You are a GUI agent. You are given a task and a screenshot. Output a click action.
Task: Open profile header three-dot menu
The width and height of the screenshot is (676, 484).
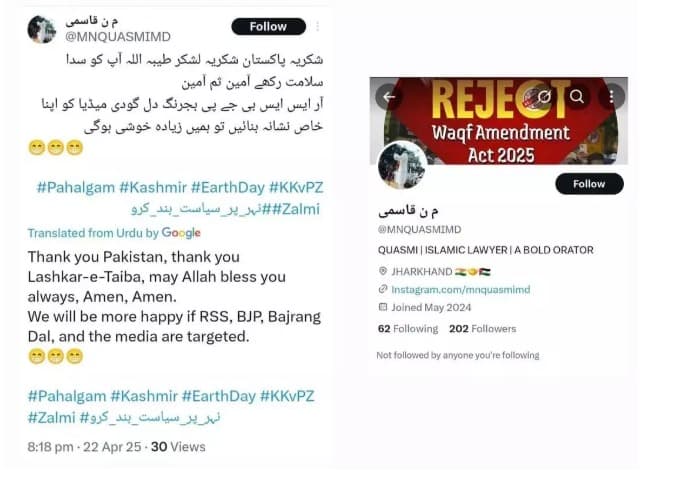point(611,97)
